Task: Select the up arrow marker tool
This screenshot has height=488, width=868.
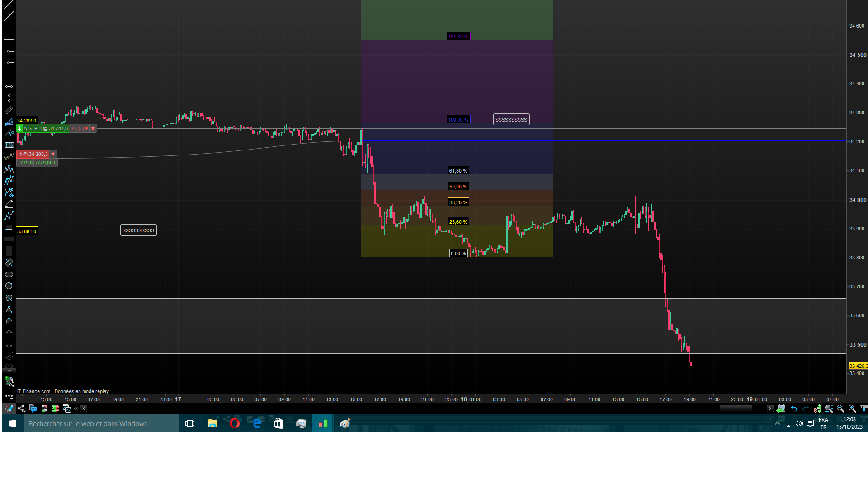Action: click(9, 333)
